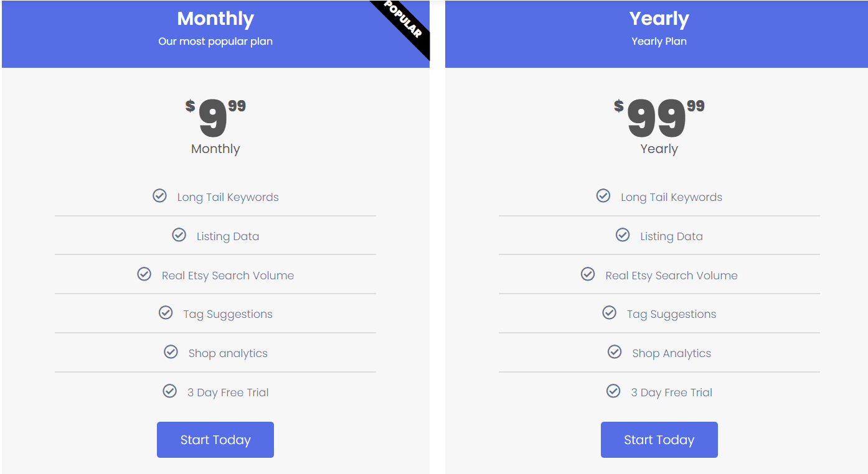Screen dimensions: 868x474
Task: Click checkmark icon beside Yearly Tag Suggestions
Action: click(x=610, y=313)
